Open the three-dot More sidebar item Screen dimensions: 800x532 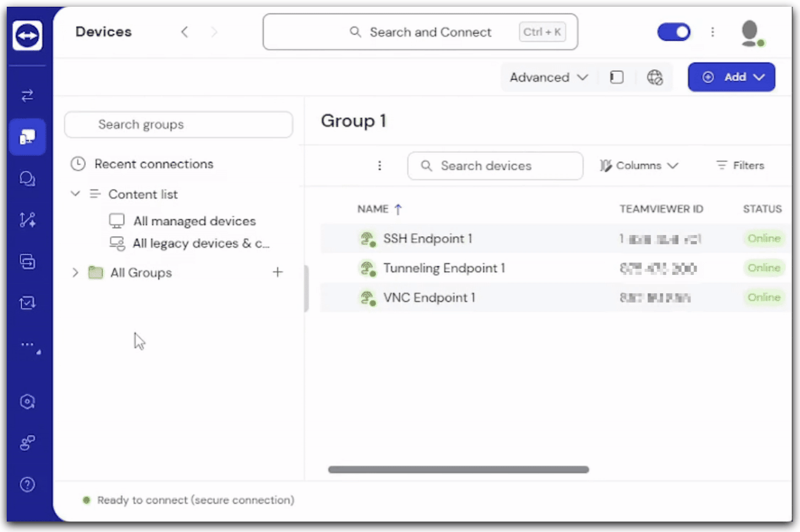point(29,346)
